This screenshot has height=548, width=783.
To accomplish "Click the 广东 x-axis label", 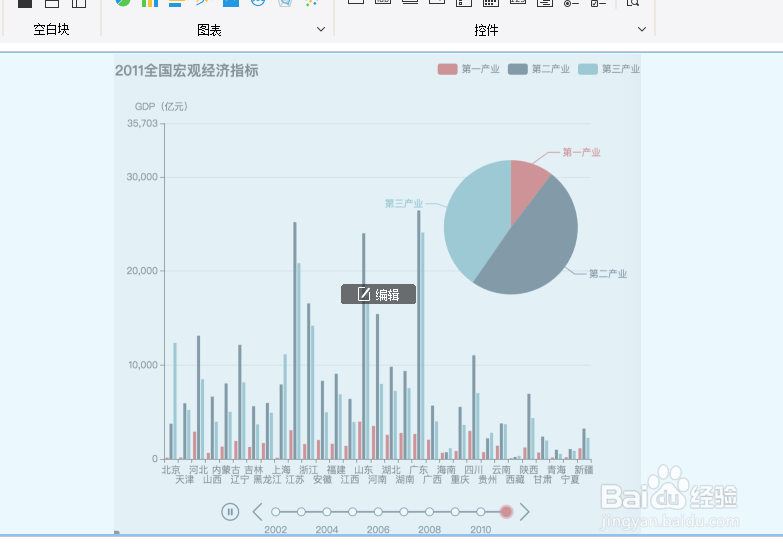I will [418, 470].
